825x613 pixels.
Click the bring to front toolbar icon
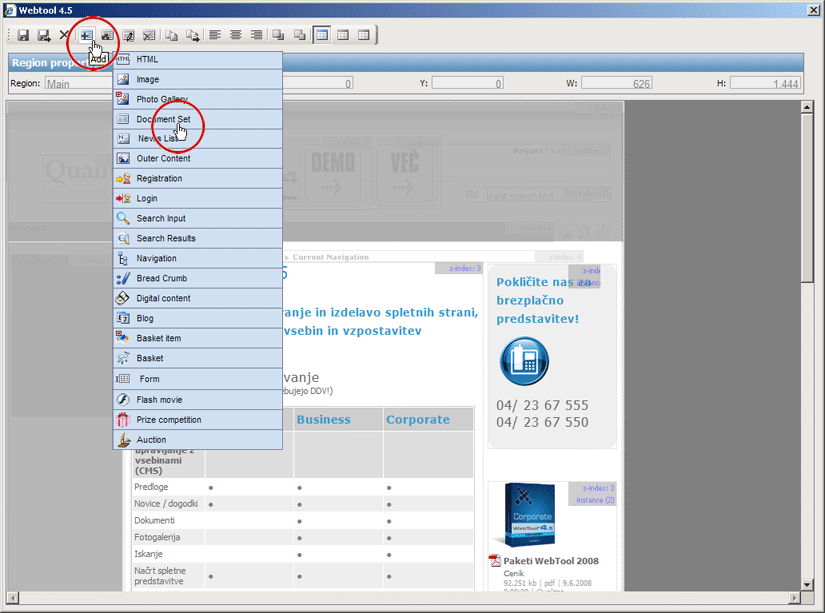[x=278, y=35]
